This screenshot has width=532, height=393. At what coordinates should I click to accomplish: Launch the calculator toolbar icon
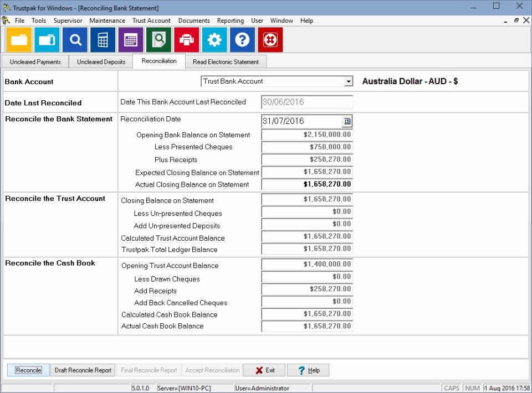pos(103,40)
